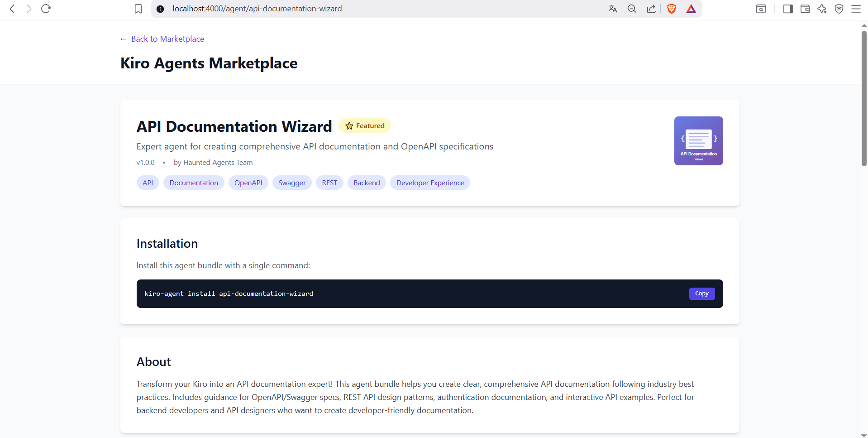This screenshot has width=868, height=438.
Task: Select the Swagger tag
Action: [292, 183]
